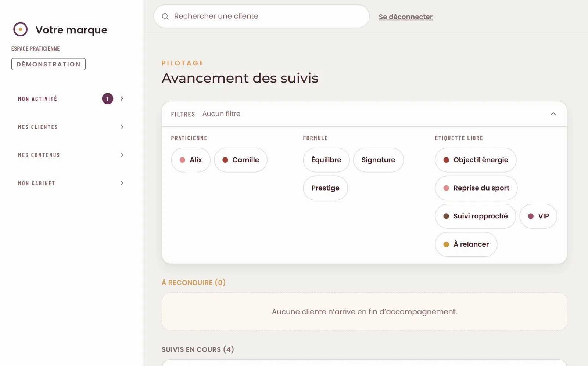Click the search magnifier icon
The image size is (588, 366).
(165, 17)
